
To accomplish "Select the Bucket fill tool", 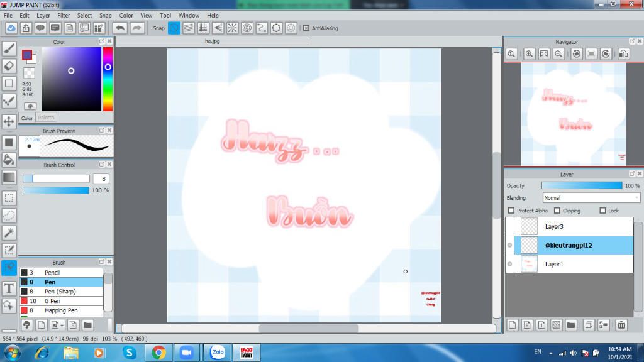I will 9,160.
